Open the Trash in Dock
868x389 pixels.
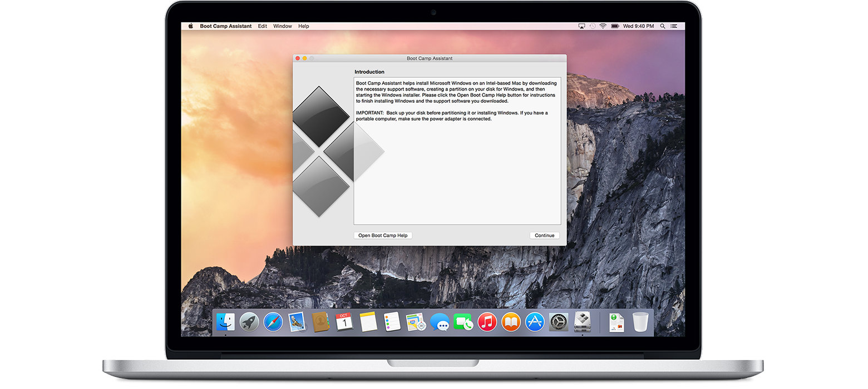click(x=640, y=322)
